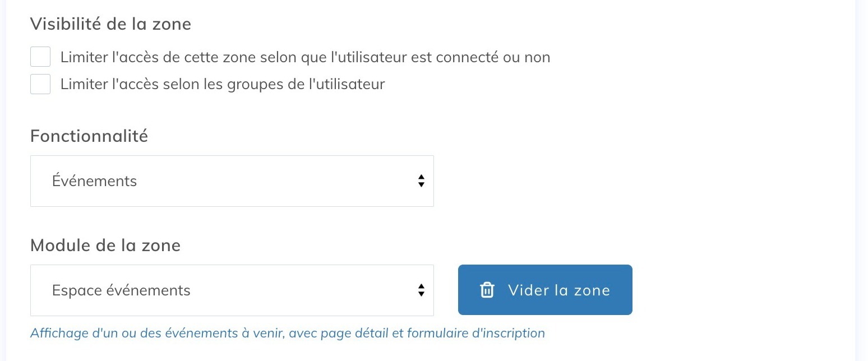The width and height of the screenshot is (868, 361).
Task: Follow the affichage d'événements à venir link
Action: 287,332
